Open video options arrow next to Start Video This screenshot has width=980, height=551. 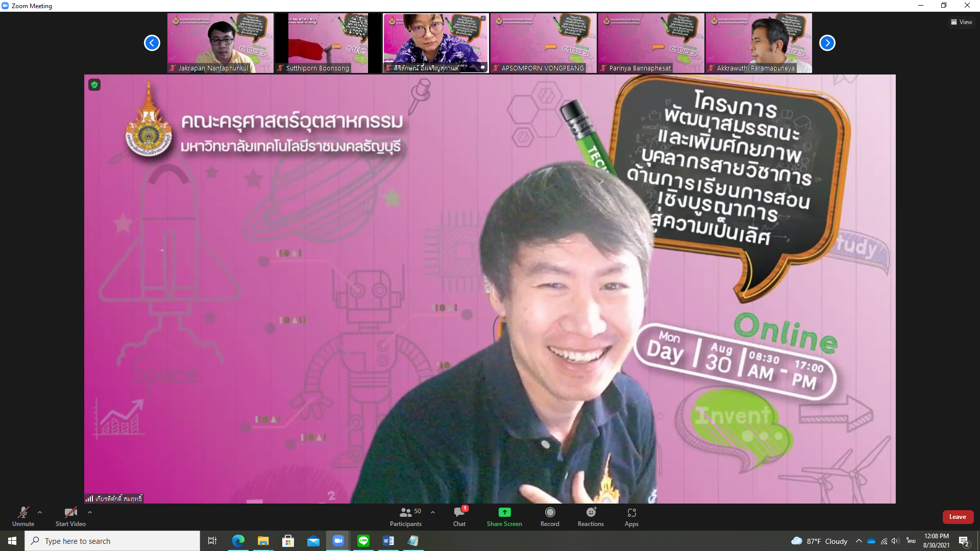tap(90, 512)
